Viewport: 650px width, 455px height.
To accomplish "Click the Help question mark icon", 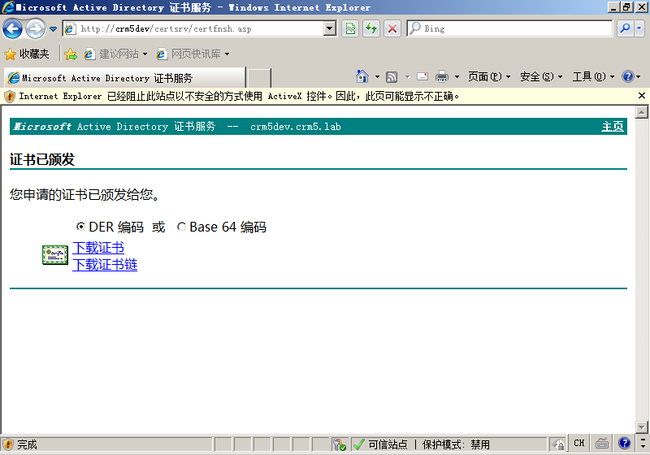I will tap(628, 77).
